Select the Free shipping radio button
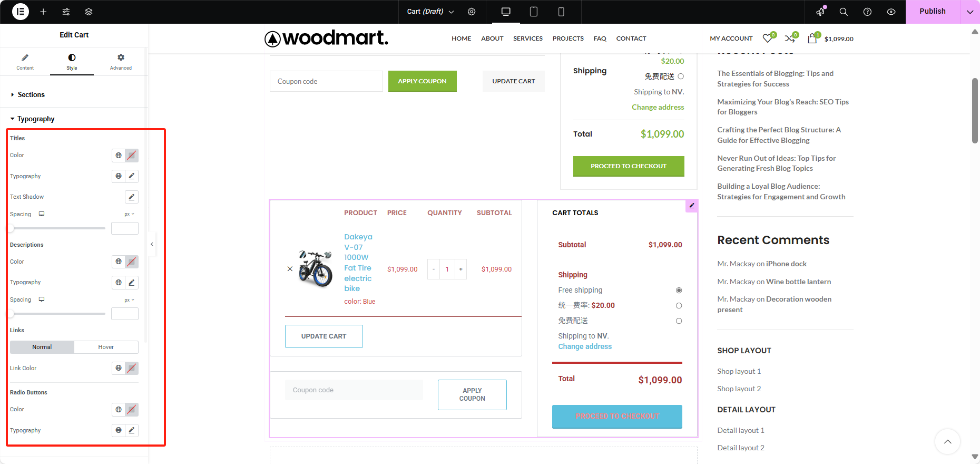 pyautogui.click(x=679, y=291)
